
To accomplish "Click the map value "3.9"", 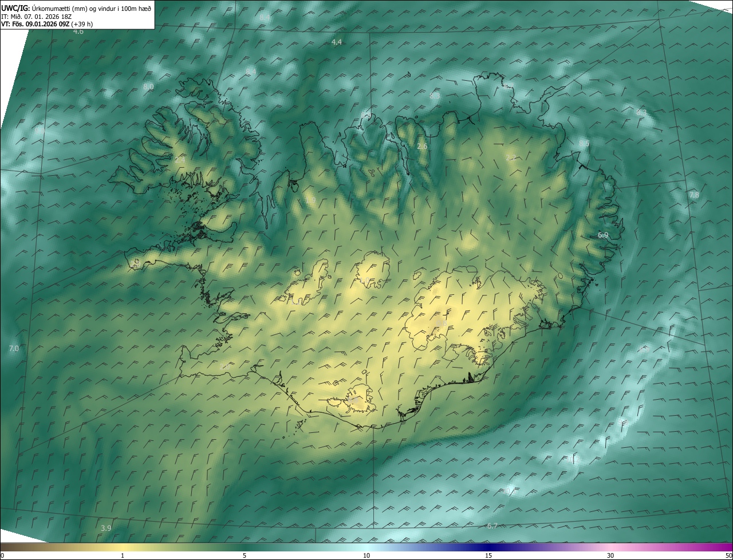I will point(106,528).
